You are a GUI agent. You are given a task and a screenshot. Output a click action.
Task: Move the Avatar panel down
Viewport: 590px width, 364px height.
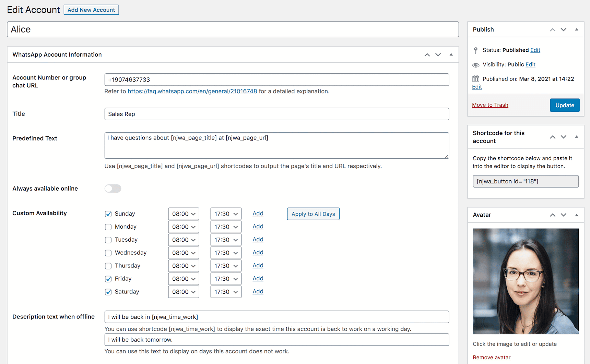[564, 215]
